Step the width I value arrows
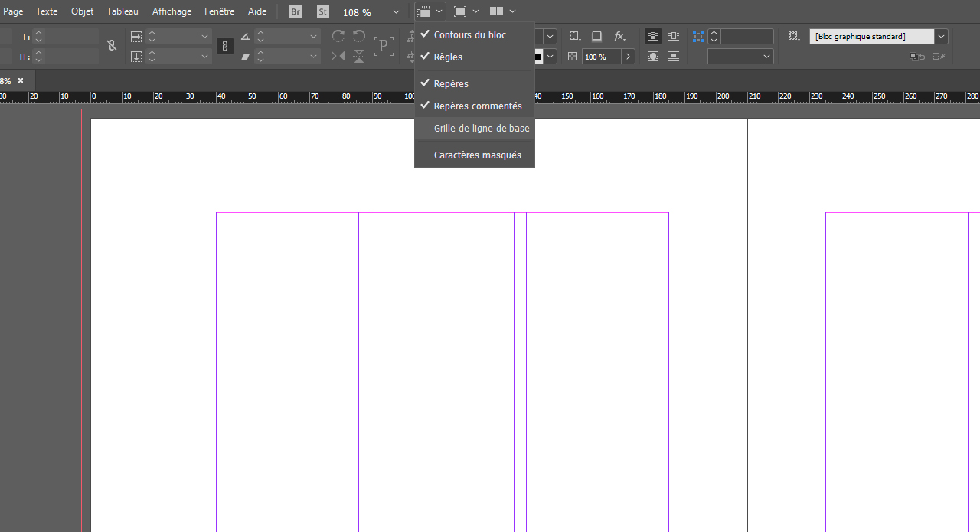This screenshot has width=980, height=532. [38, 36]
